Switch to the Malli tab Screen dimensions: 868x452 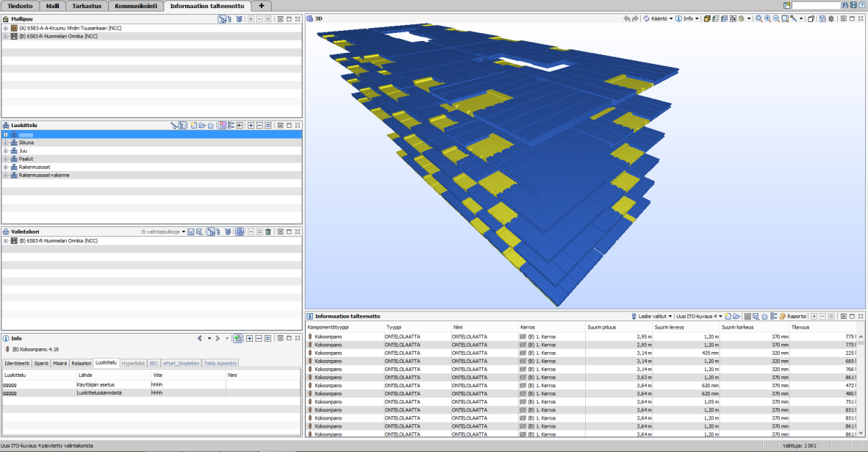click(x=53, y=6)
